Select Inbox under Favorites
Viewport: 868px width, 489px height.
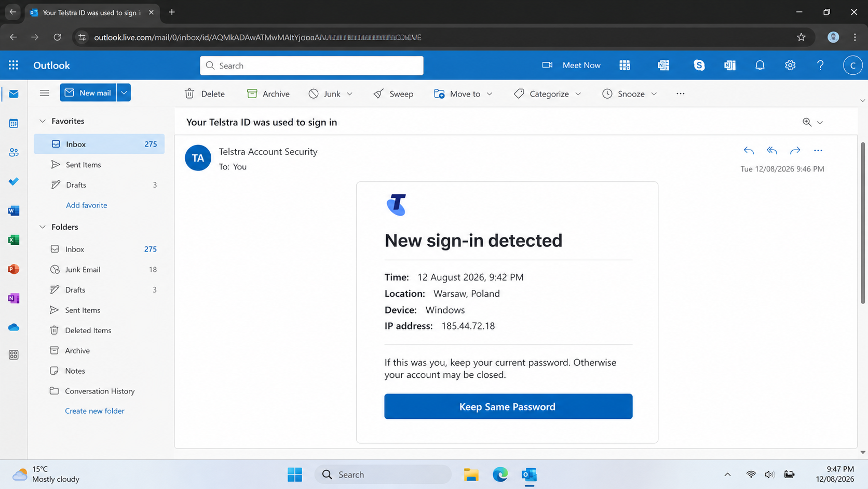click(x=99, y=144)
